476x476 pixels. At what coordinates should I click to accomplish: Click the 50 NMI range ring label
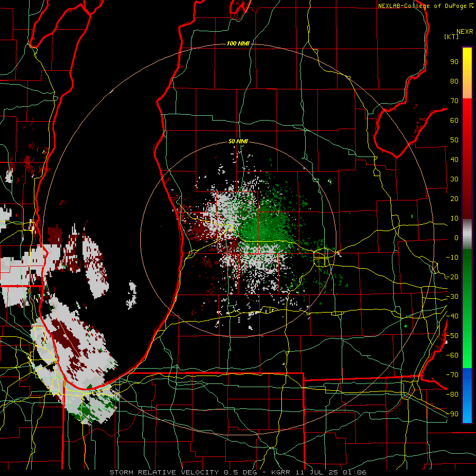(238, 141)
